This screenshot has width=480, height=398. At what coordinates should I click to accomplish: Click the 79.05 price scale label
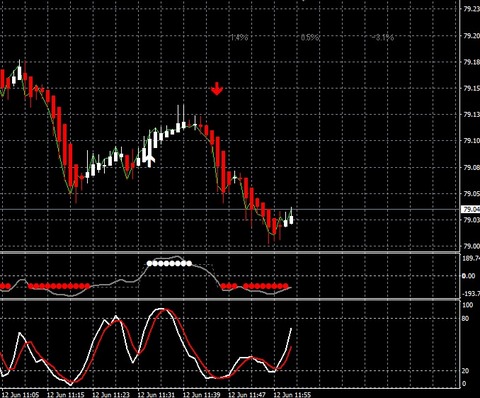[471, 194]
